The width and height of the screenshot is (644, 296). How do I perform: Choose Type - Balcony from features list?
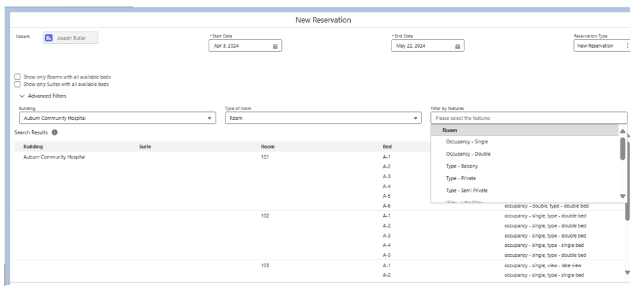(462, 166)
